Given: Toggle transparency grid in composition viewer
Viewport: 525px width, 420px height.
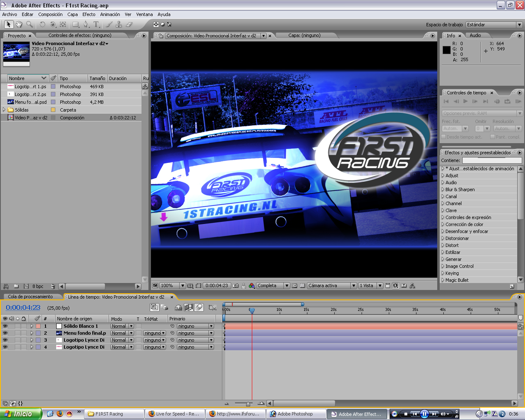Looking at the screenshot, I should [x=303, y=286].
